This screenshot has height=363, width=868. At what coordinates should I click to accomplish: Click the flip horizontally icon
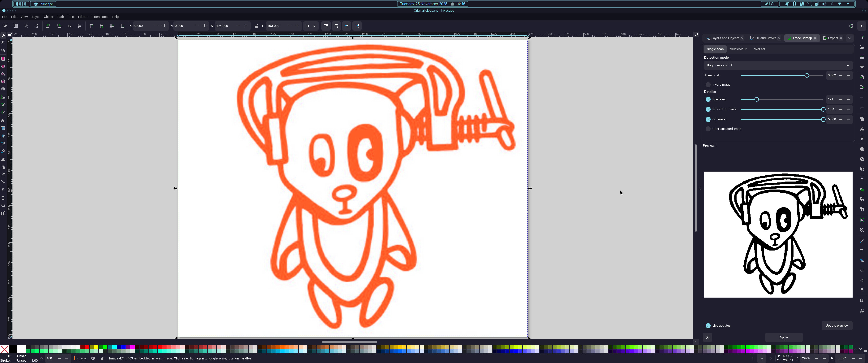tap(69, 26)
